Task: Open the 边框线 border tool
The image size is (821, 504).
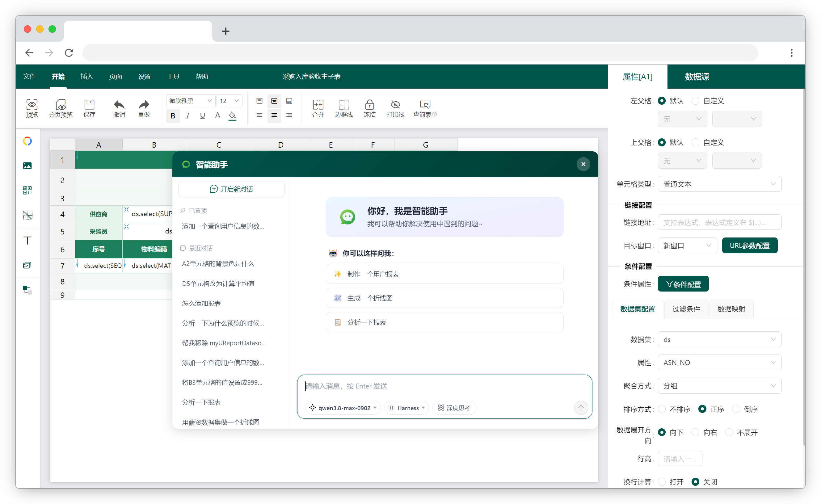Action: (x=344, y=108)
